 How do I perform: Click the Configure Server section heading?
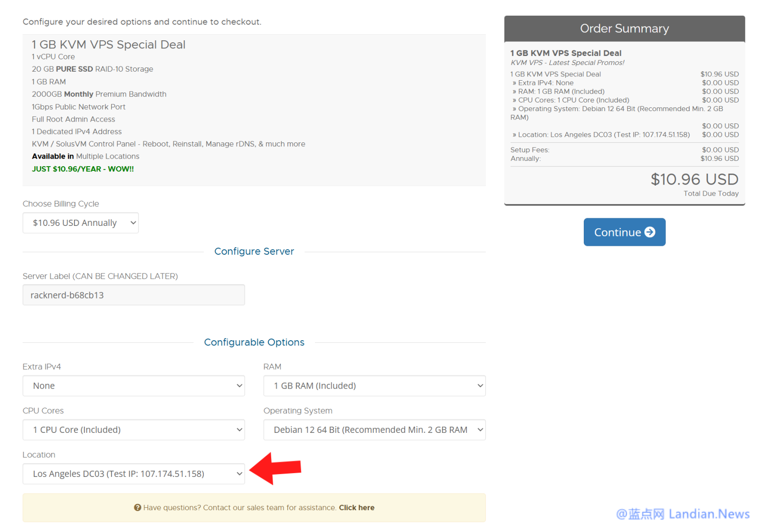(x=254, y=252)
